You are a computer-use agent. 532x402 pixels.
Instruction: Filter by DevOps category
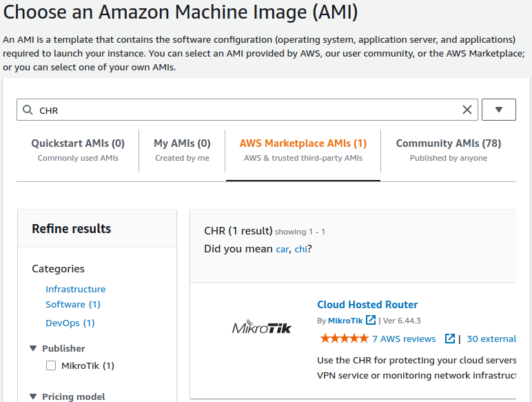[70, 323]
